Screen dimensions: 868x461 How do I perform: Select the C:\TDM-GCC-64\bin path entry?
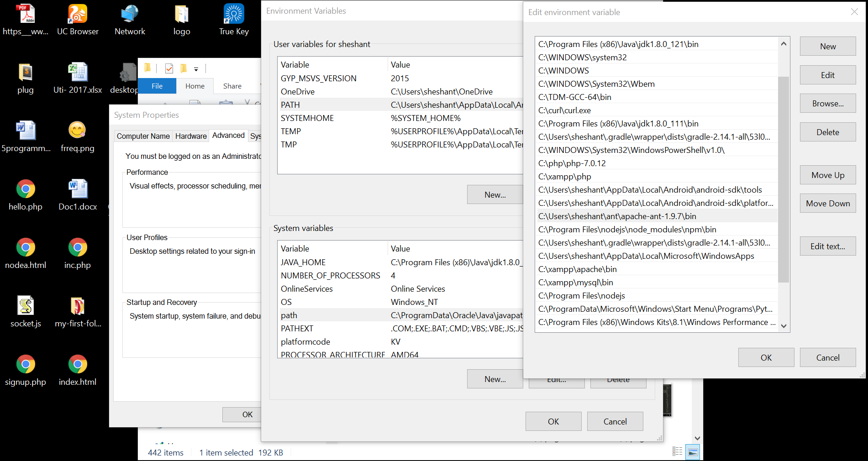point(656,97)
